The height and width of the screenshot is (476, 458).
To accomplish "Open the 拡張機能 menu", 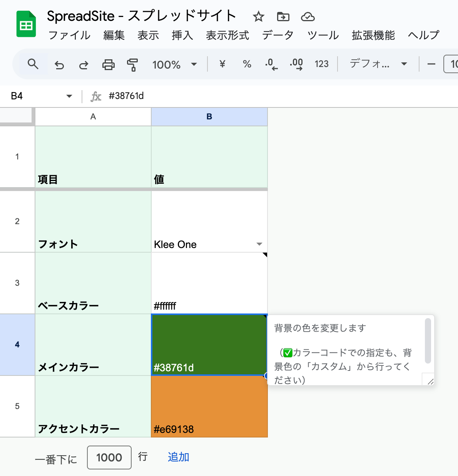I will [373, 35].
